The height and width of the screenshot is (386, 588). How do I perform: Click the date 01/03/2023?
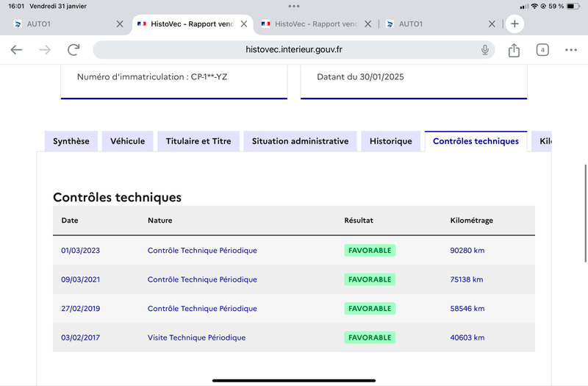coord(81,250)
